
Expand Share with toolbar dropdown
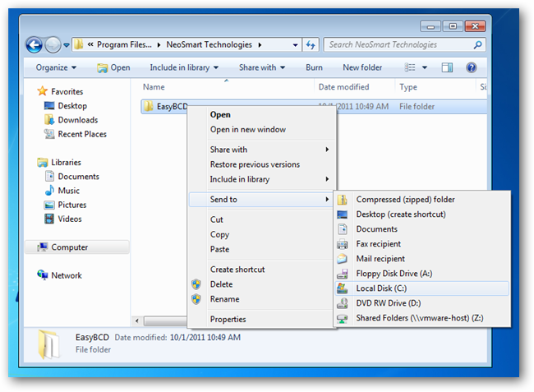click(x=261, y=67)
